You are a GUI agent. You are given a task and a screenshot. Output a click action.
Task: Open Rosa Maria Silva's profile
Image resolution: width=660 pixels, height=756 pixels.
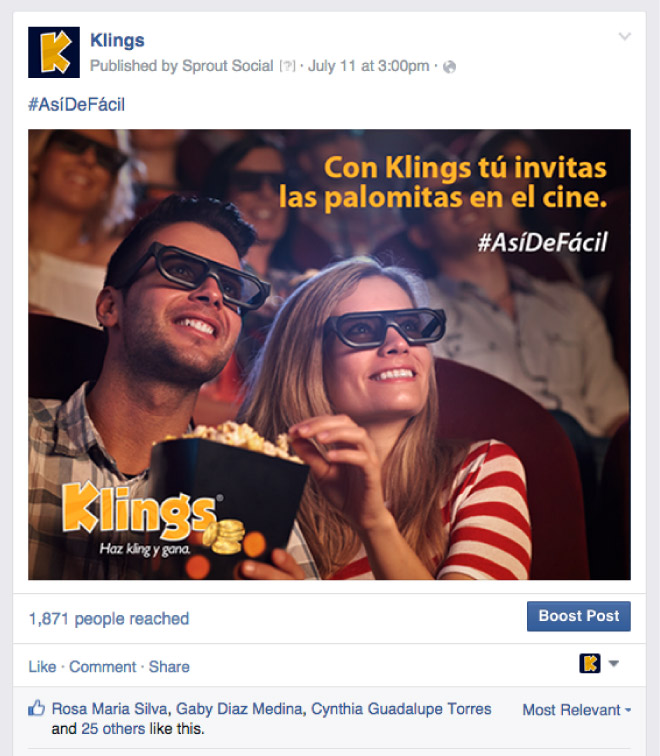(x=109, y=709)
